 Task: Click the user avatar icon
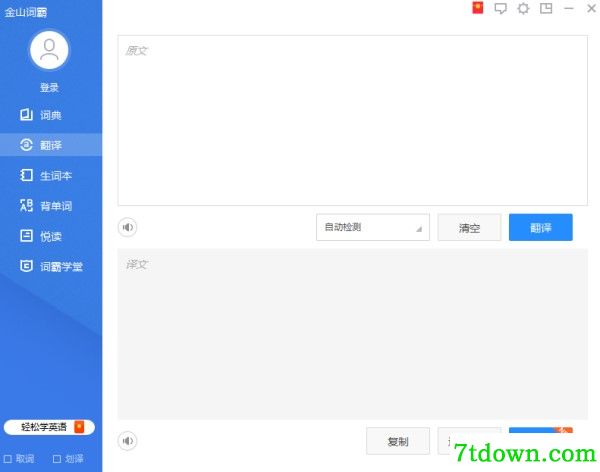tap(49, 50)
